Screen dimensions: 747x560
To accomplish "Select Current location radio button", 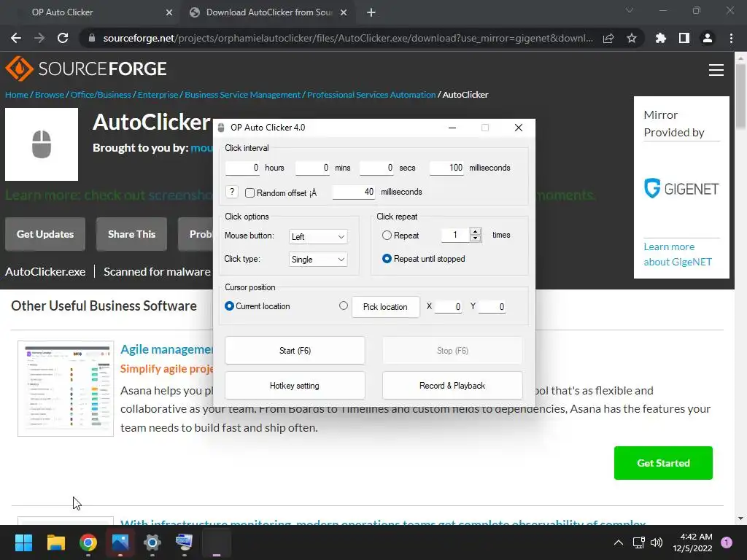I will (x=229, y=306).
